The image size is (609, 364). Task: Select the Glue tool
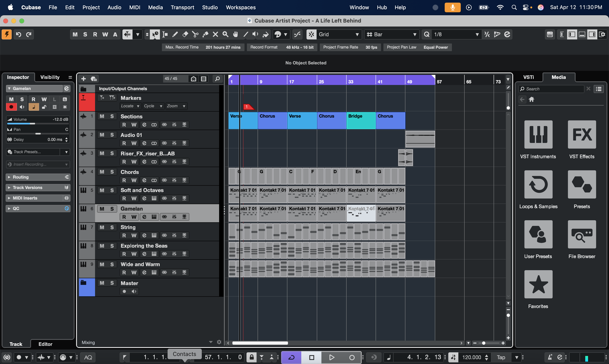[x=205, y=34]
